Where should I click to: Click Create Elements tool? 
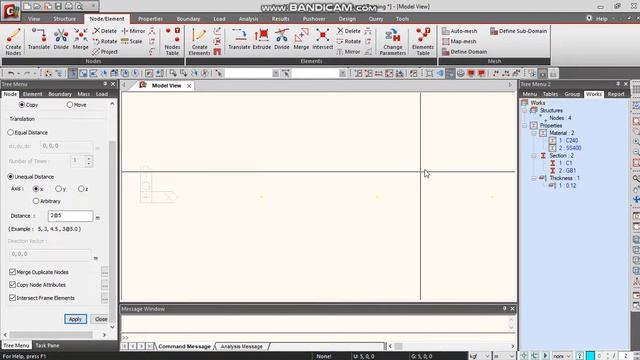click(199, 41)
